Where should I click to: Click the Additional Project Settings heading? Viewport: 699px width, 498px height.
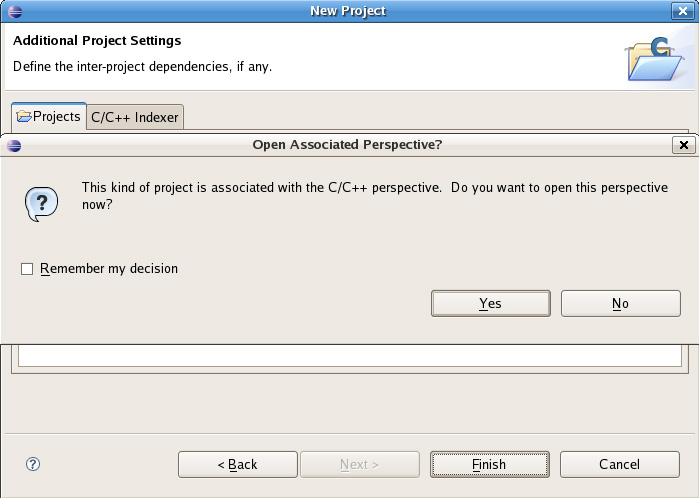click(97, 41)
